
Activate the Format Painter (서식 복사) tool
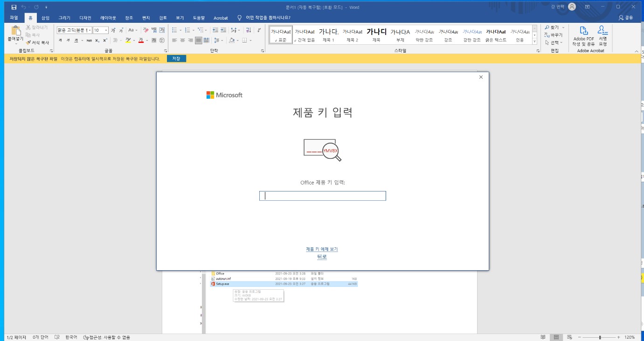click(37, 42)
